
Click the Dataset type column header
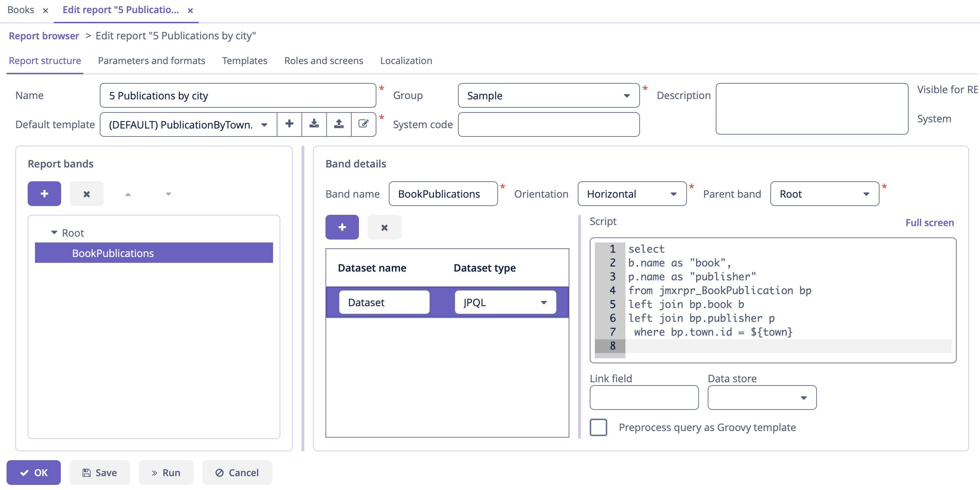click(x=485, y=268)
